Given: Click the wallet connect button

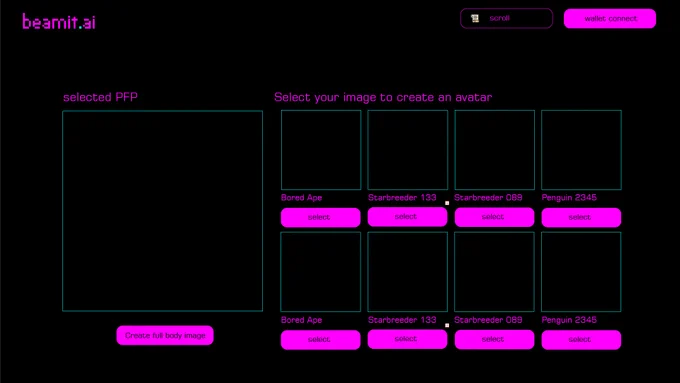Looking at the screenshot, I should click(610, 19).
